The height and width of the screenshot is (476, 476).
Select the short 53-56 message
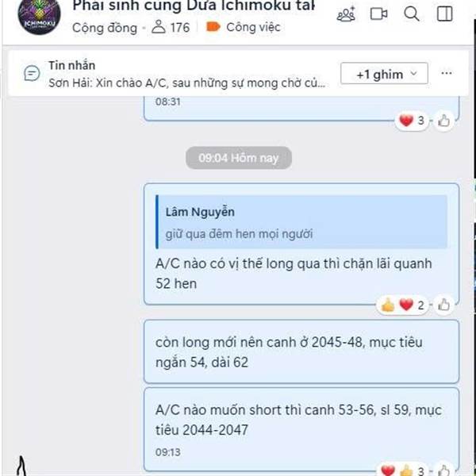(301, 429)
